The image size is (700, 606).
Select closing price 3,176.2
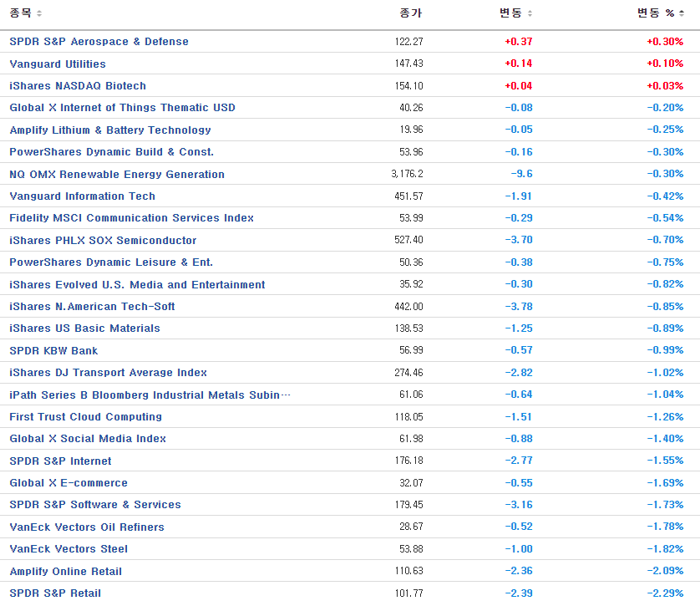pos(407,174)
